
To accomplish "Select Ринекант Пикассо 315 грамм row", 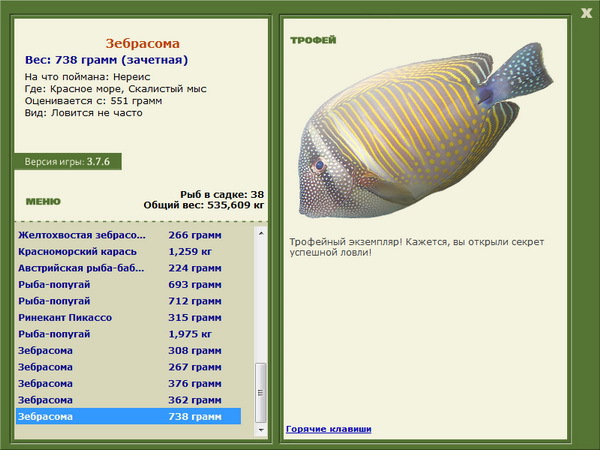I will (129, 318).
